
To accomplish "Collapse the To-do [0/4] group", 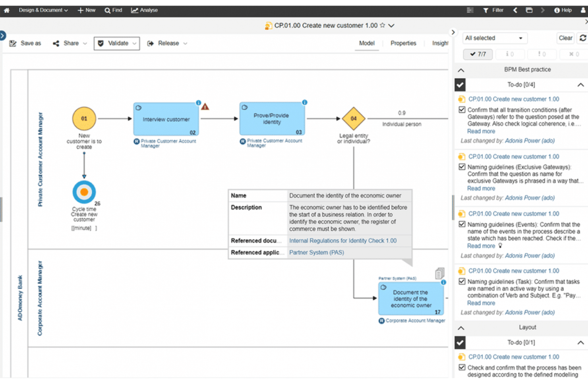I will 580,85.
